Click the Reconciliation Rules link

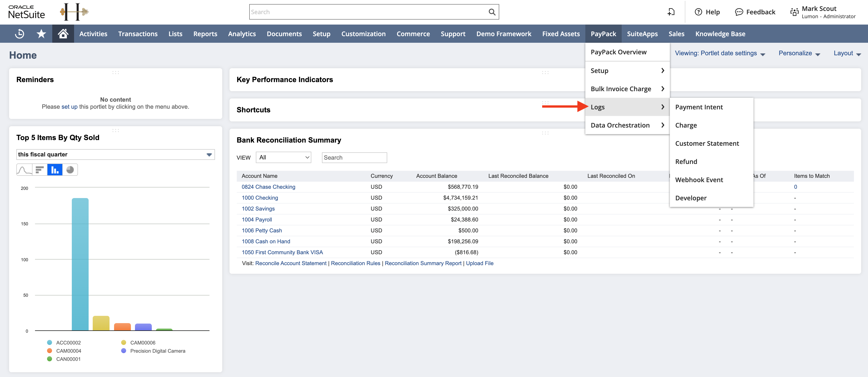[355, 263]
